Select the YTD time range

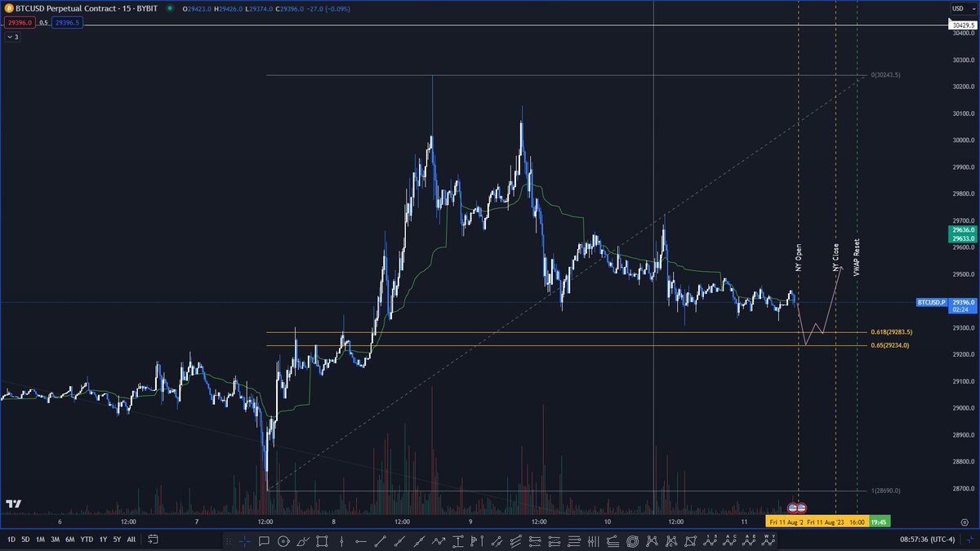87,540
